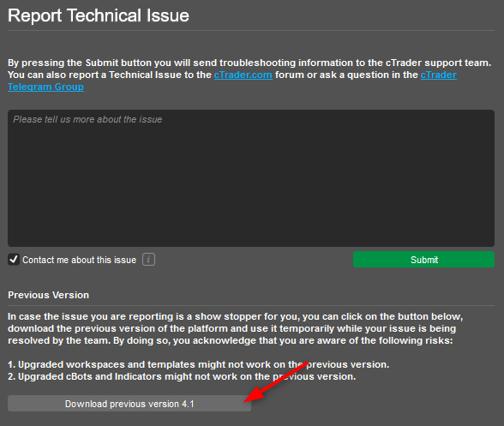The image size is (504, 426).
Task: Click the upgraded workspaces and templates risk line
Action: click(198, 364)
